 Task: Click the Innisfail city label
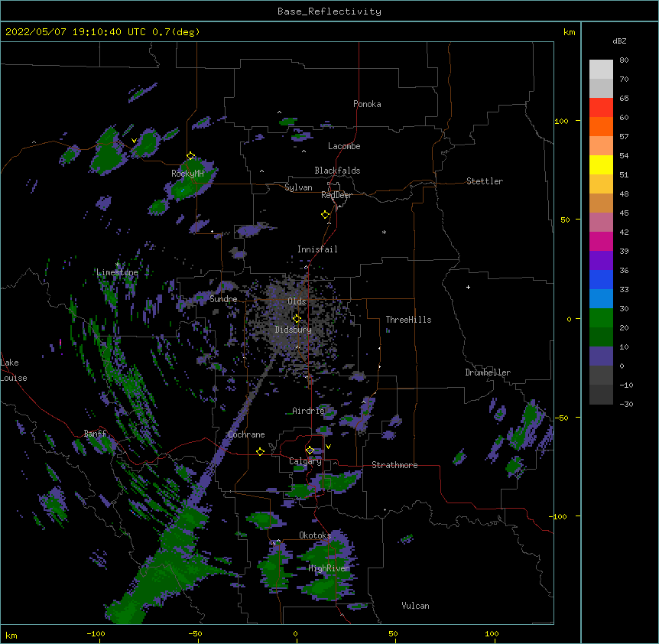coord(317,249)
